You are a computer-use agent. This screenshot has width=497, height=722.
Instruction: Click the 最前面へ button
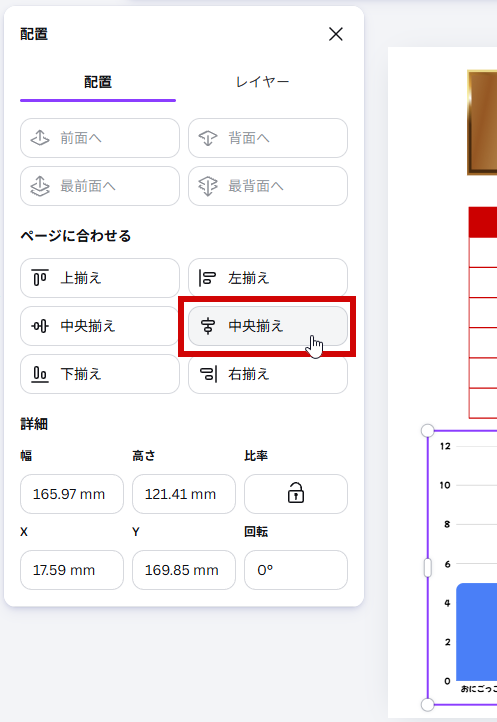(100, 186)
